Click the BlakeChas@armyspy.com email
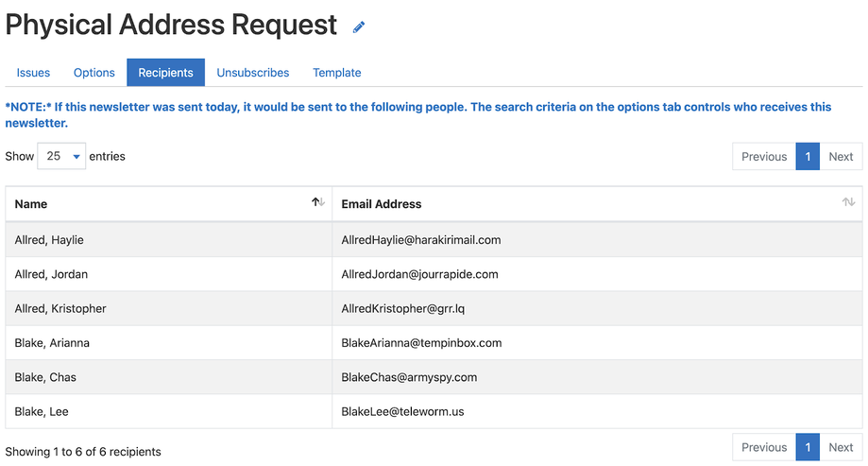868x466 pixels. coord(409,377)
